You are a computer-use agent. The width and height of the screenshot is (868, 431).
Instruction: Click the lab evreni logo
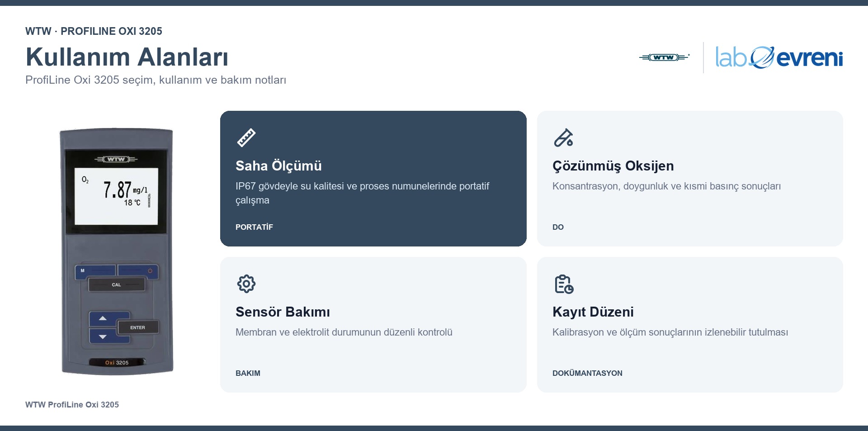[x=779, y=57]
